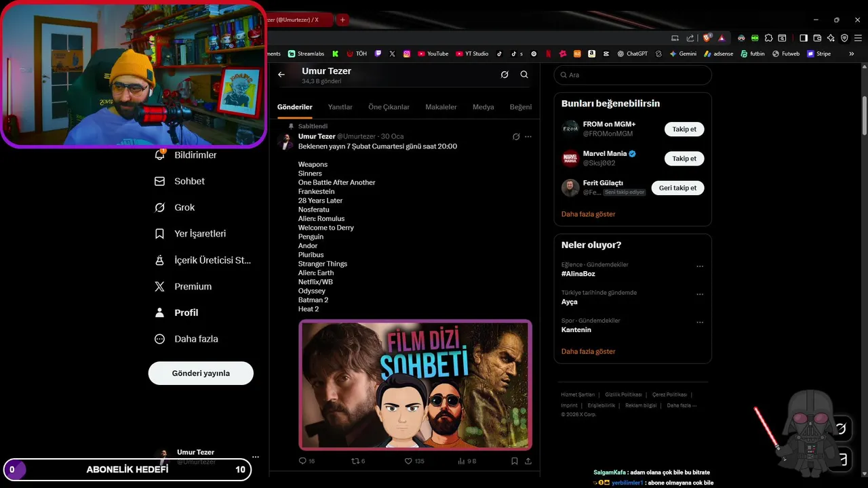Click the search icon in profile header
The height and width of the screenshot is (488, 868).
tap(524, 75)
